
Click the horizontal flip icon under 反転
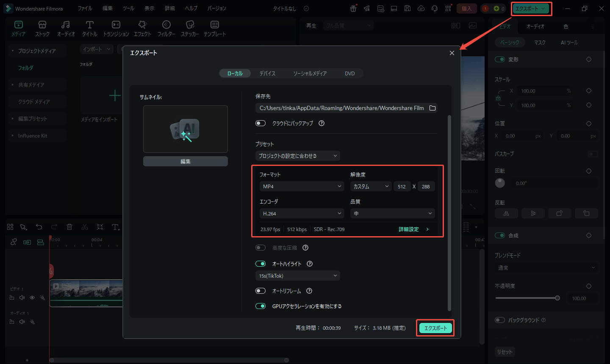506,213
